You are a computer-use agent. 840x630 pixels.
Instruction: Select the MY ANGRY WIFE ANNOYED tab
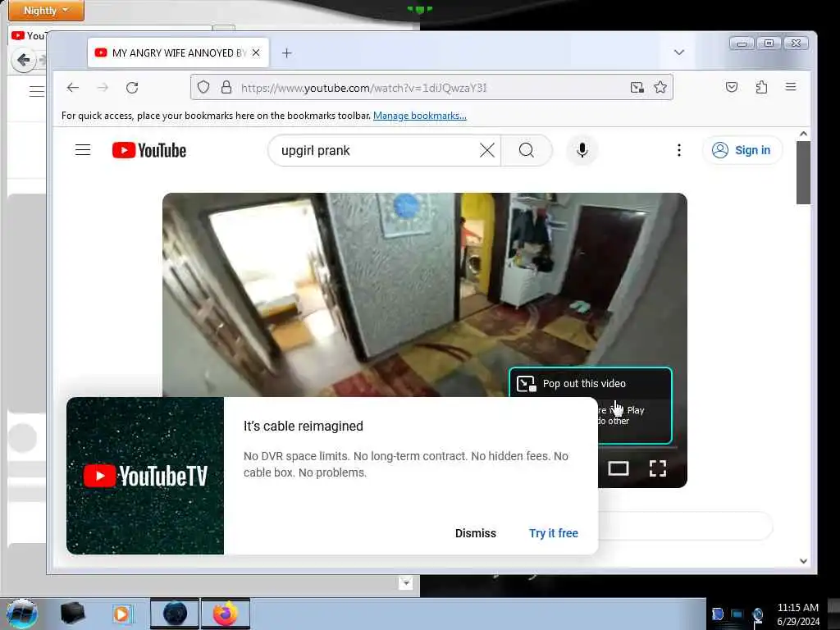tap(178, 52)
